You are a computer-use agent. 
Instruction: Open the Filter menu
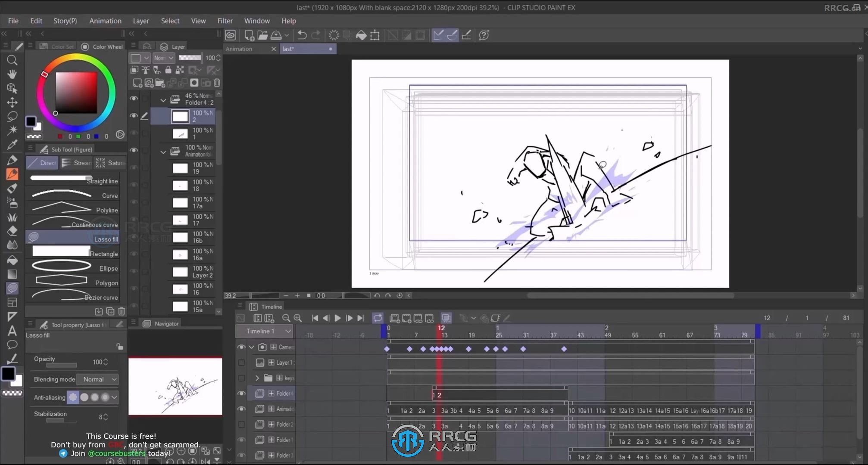click(x=225, y=21)
